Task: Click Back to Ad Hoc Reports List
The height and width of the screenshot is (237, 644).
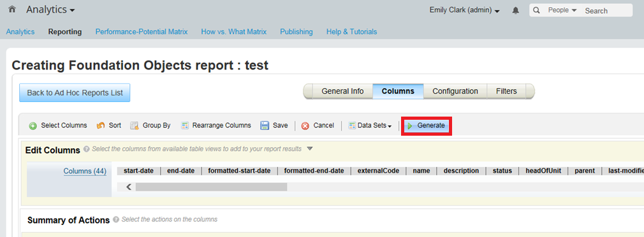Action: (75, 92)
